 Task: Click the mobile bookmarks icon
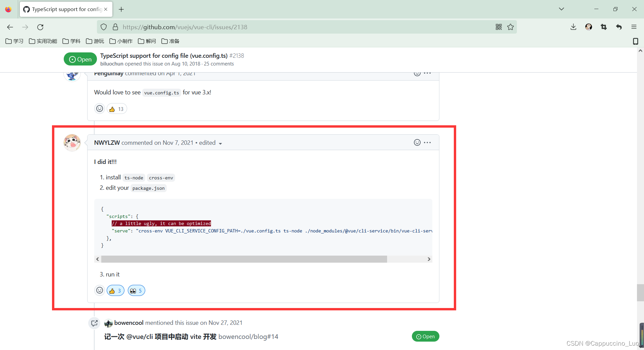(635, 41)
